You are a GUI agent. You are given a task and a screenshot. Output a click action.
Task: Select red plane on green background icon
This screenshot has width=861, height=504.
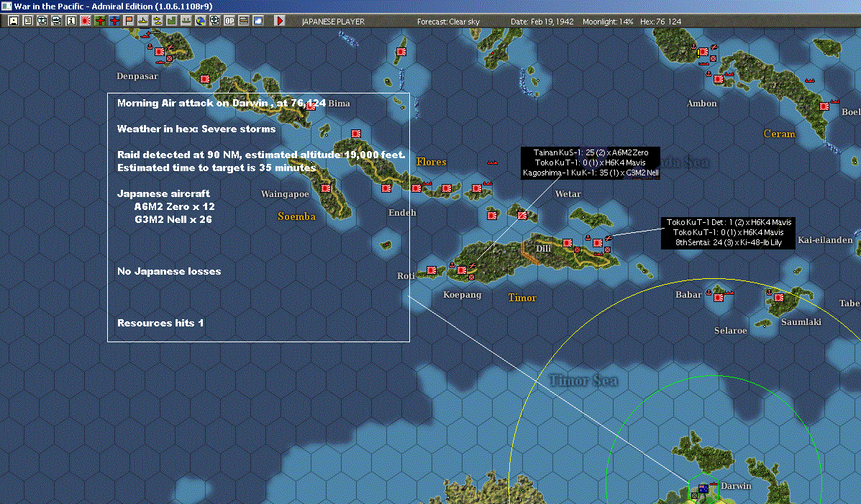pos(100,21)
